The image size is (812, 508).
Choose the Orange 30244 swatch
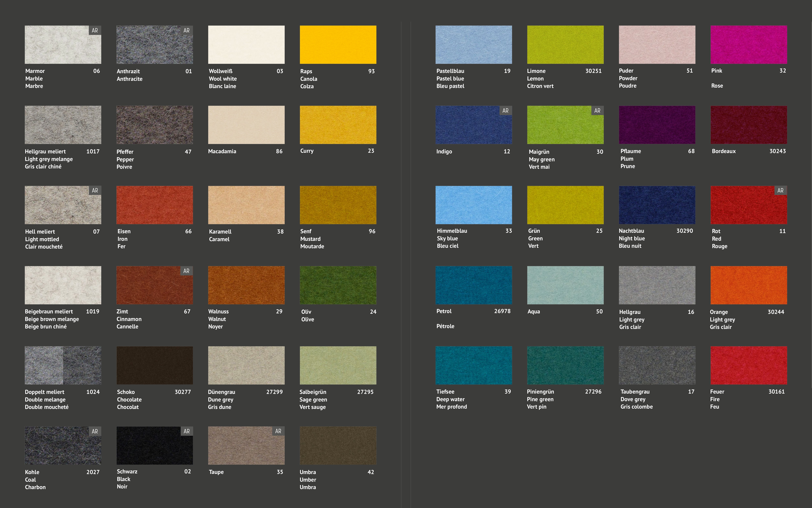pos(748,285)
